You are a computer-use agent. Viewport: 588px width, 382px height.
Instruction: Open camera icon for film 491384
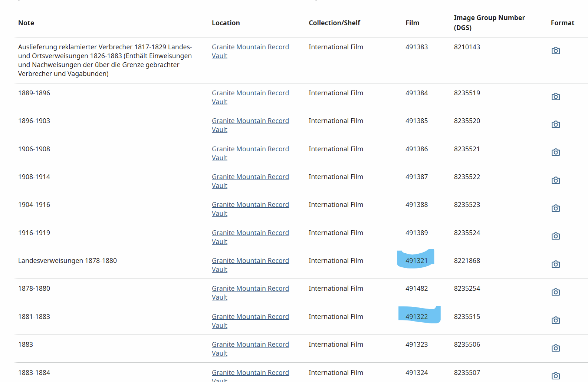click(x=555, y=96)
